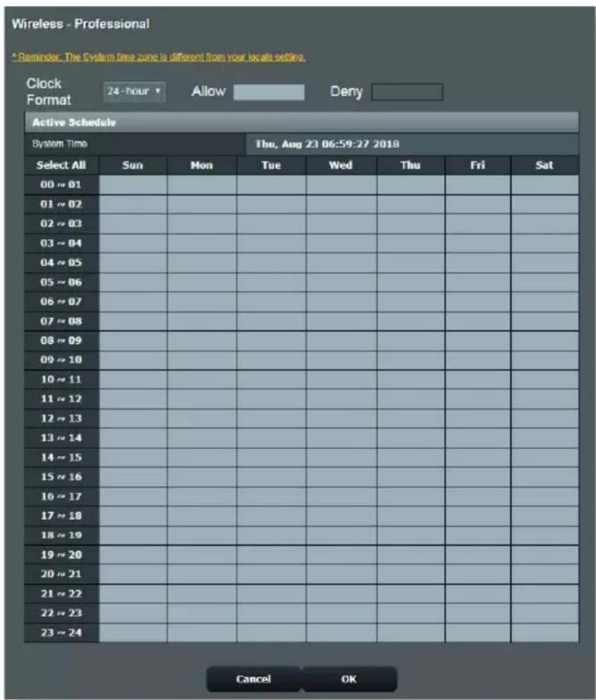Select the 02 ~ 03 row label
This screenshot has width=596, height=700.
coord(62,224)
